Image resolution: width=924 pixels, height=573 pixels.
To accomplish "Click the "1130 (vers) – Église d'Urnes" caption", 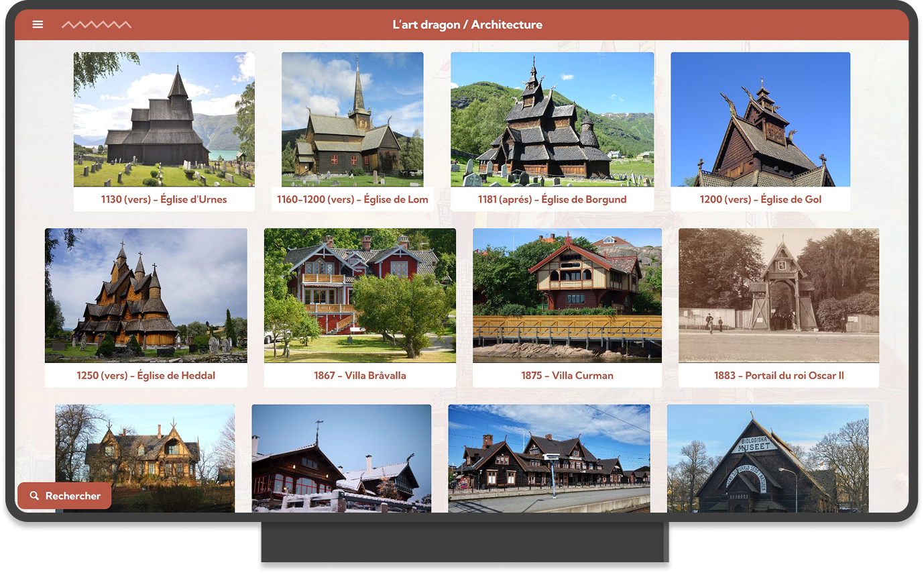I will tap(164, 199).
